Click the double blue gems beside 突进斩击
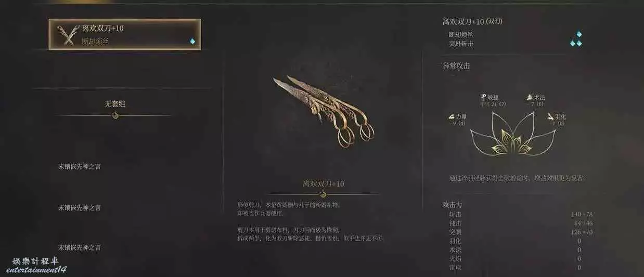The height and width of the screenshot is (277, 644). pos(576,44)
